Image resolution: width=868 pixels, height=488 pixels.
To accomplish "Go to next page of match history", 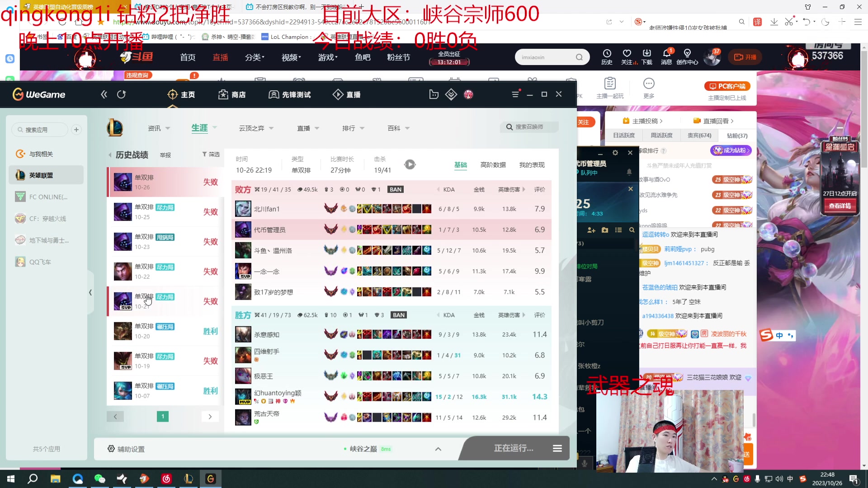I will click(x=210, y=417).
